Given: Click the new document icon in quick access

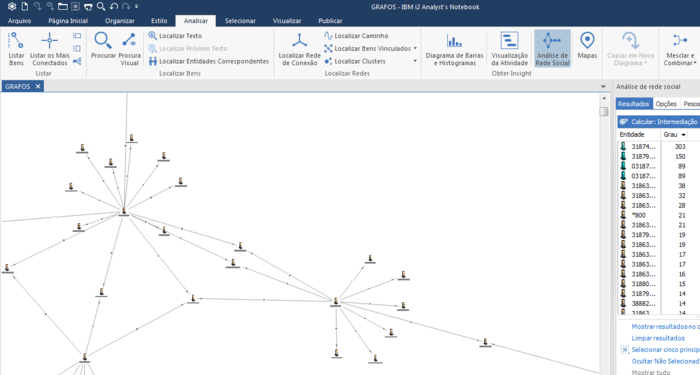Looking at the screenshot, I should tap(25, 6).
